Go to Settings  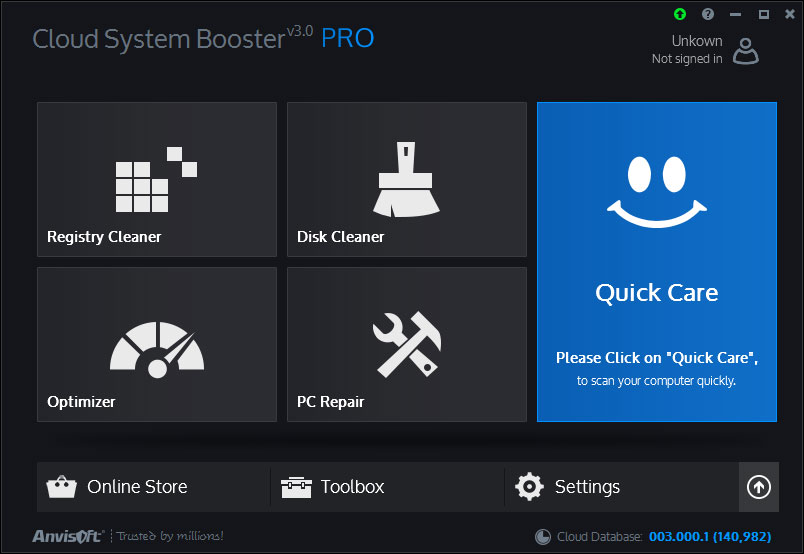(x=568, y=487)
